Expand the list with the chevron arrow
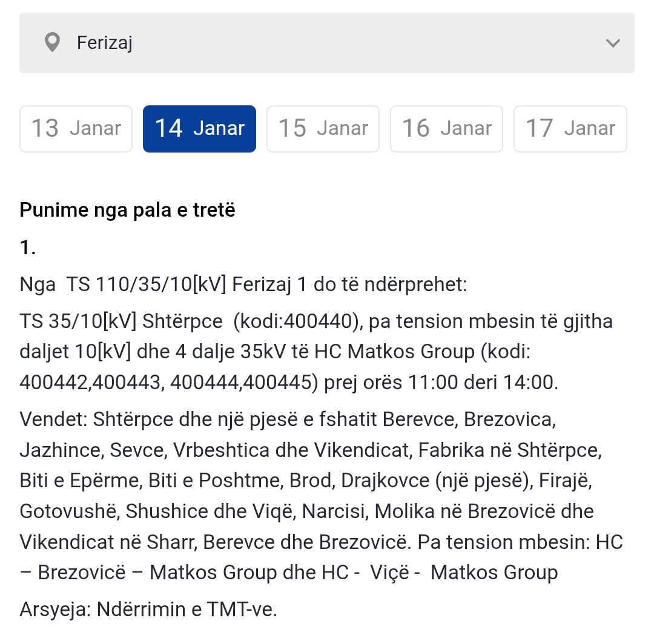This screenshot has width=654, height=644. coord(613,43)
